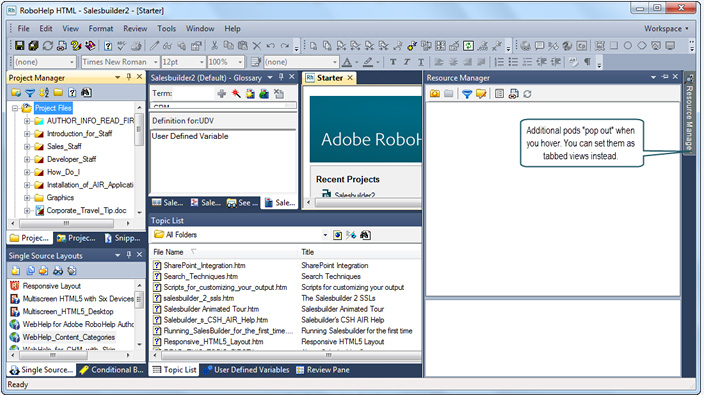The height and width of the screenshot is (395, 704).
Task: Click the Term input field in Glossary
Action: coord(194,93)
